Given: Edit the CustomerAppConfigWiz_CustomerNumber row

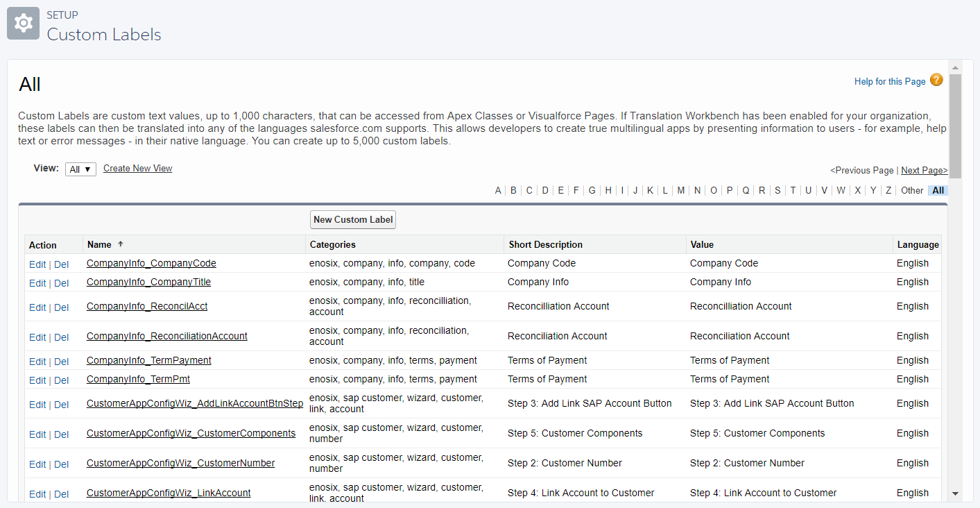Looking at the screenshot, I should (x=37, y=464).
